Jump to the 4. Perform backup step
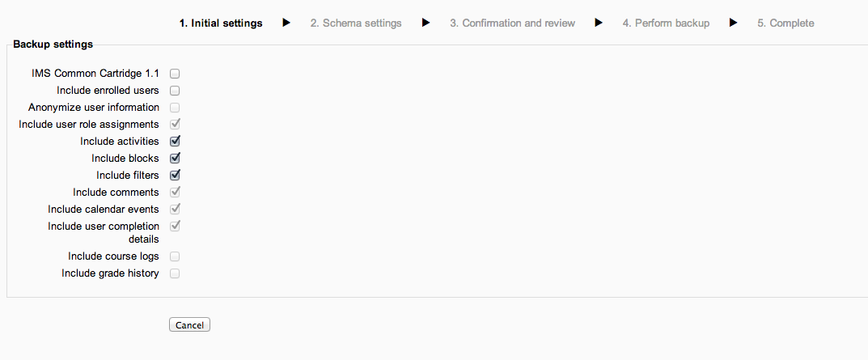This screenshot has height=360, width=868. (666, 23)
